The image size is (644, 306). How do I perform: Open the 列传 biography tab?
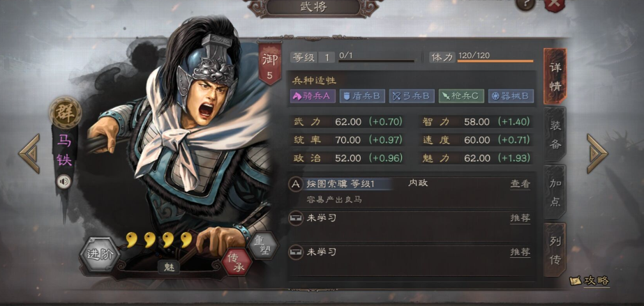click(x=555, y=250)
